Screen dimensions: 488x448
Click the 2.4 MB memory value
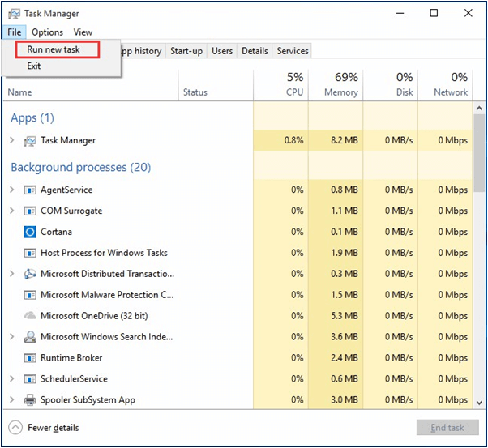point(345,358)
